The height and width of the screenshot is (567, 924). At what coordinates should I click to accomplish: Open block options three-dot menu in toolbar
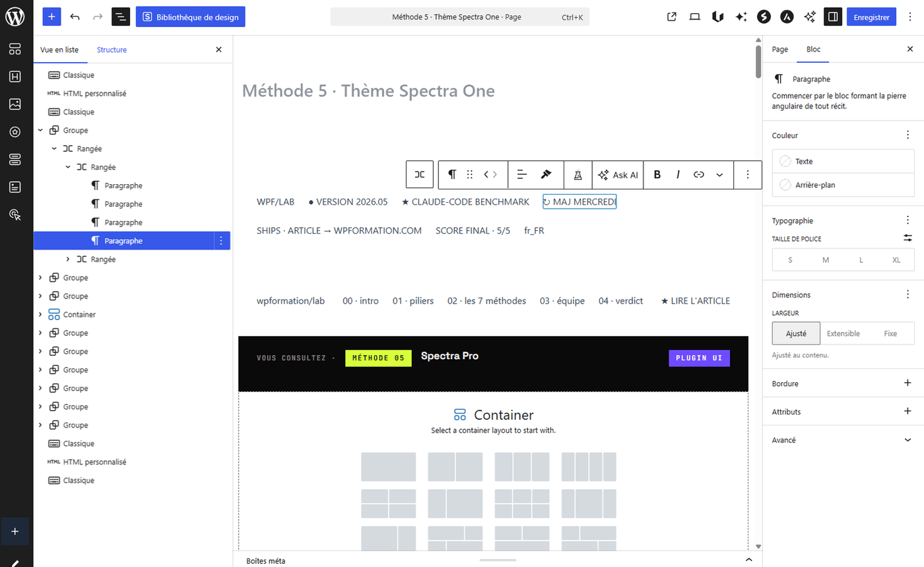click(748, 174)
